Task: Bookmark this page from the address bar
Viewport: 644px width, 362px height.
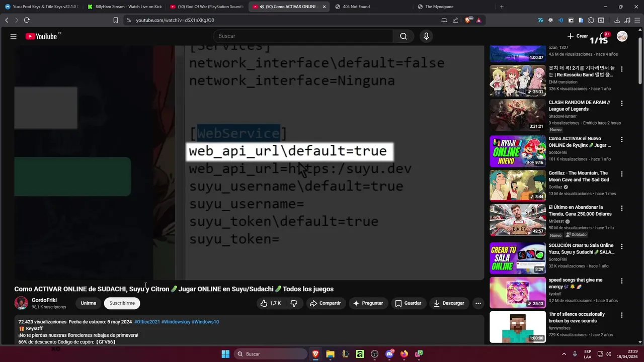Action: 115,20
